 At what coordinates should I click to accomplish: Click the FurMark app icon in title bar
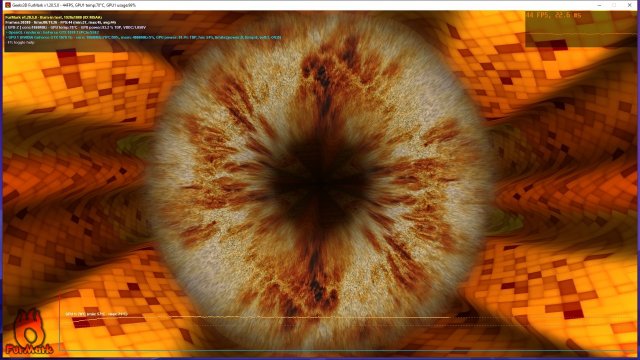8,5
